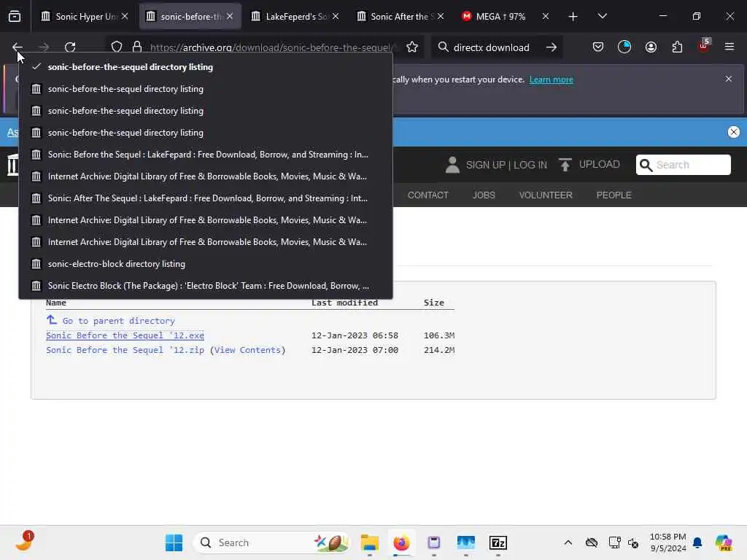Screen dimensions: 747x560
Task: Open the widgets icon with badge
Action: (x=24, y=542)
